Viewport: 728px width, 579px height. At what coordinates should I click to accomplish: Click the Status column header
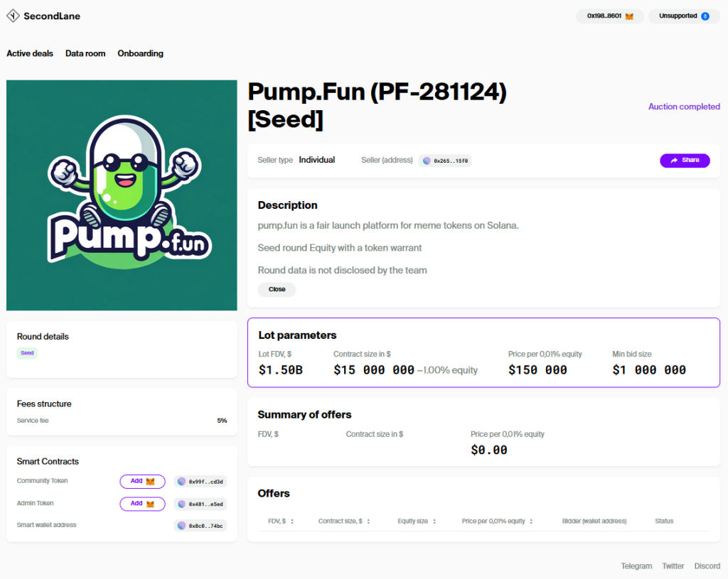click(664, 521)
